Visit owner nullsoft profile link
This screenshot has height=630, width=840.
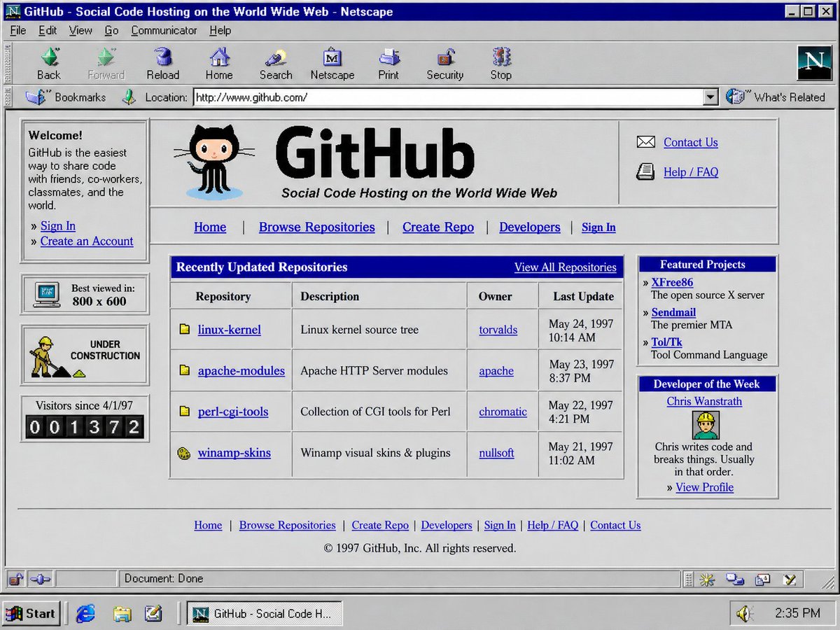[497, 453]
